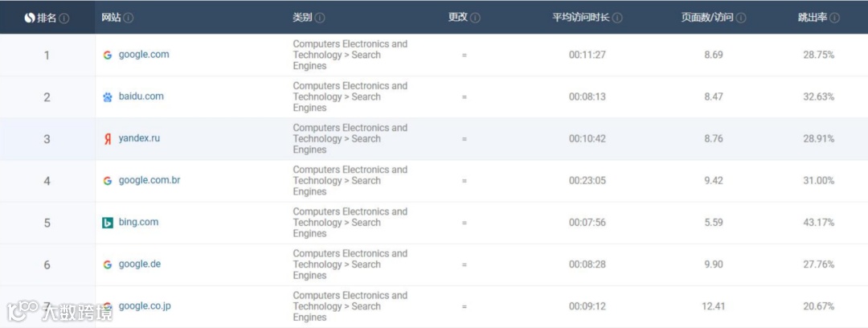Select visit duration 00:08:28
This screenshot has height=328, width=868.
point(587,264)
